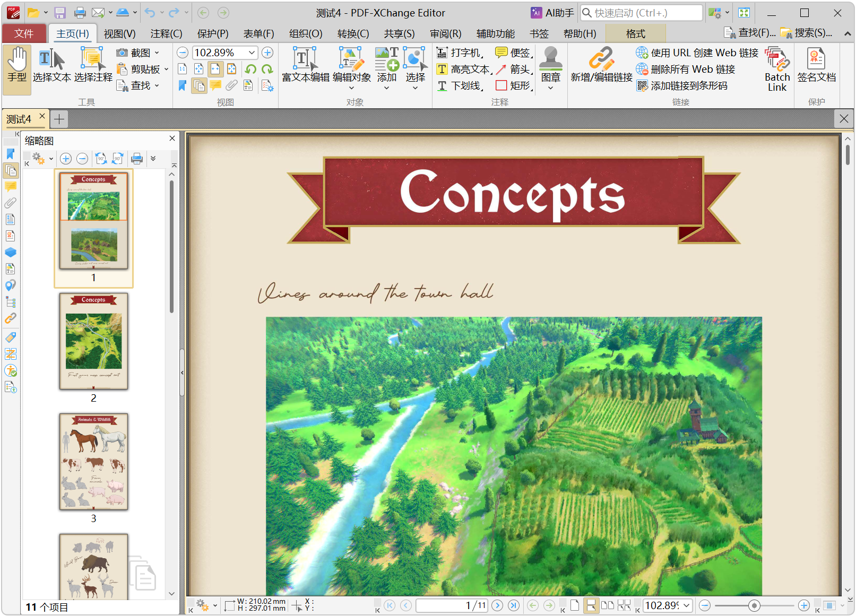Expand the Snapshot (截图) dropdown

pyautogui.click(x=157, y=53)
